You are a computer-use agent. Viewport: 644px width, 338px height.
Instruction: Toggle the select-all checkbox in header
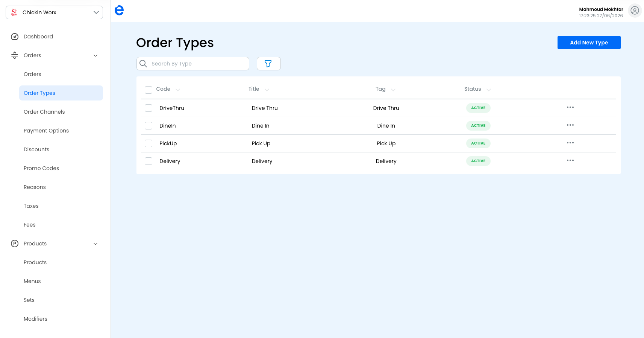click(x=148, y=90)
